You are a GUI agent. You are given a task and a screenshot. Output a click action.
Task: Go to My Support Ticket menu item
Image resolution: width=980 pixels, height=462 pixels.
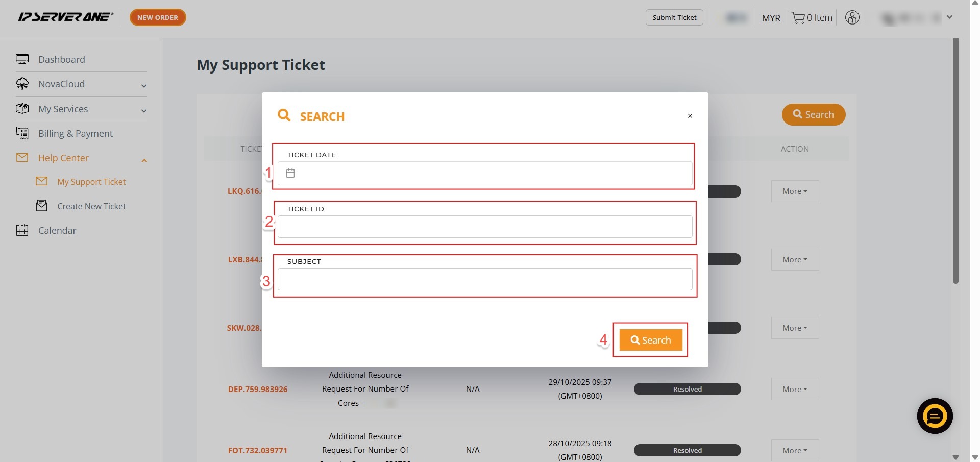click(x=91, y=182)
